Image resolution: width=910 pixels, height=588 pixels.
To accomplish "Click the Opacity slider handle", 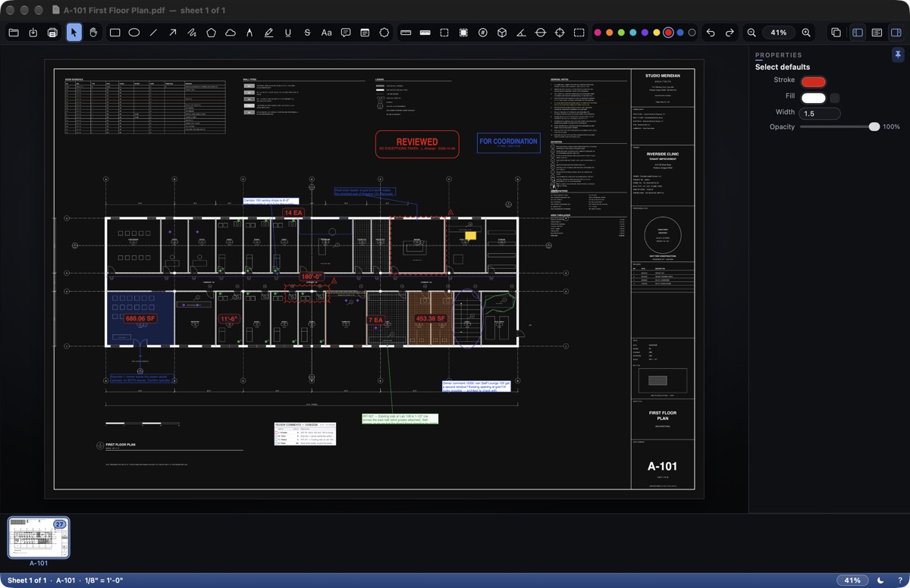I will (874, 127).
